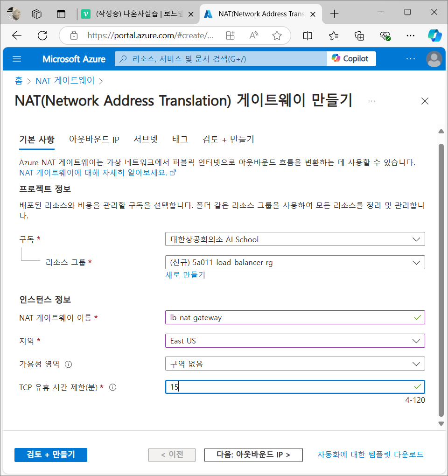
Task: Click the page title ellipsis more actions
Action: (371, 101)
